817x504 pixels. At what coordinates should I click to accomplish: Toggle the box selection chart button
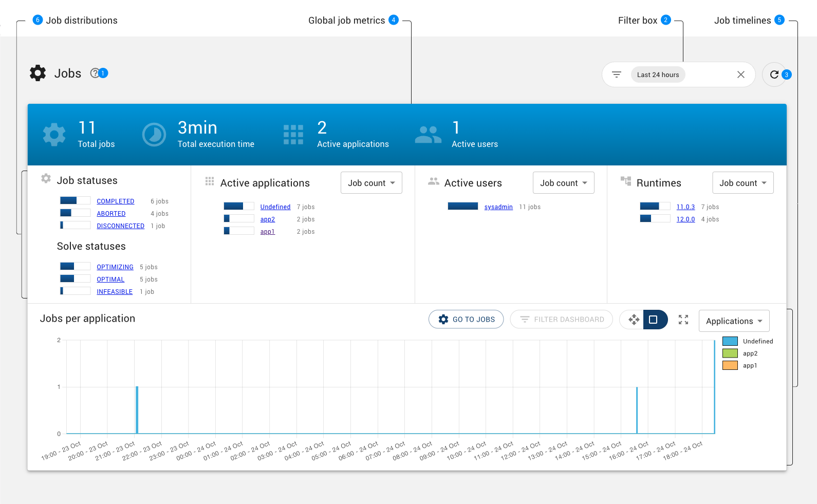[654, 320]
